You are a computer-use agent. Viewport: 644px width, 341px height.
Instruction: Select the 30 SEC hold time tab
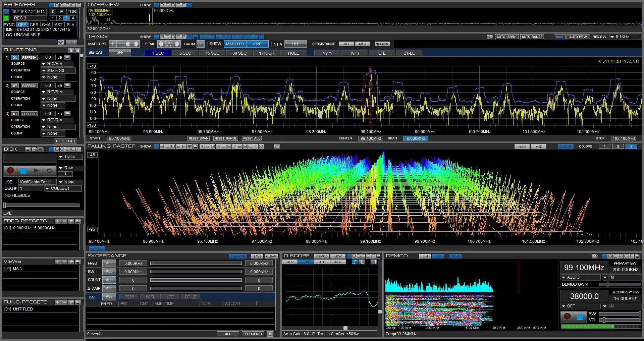click(x=239, y=53)
